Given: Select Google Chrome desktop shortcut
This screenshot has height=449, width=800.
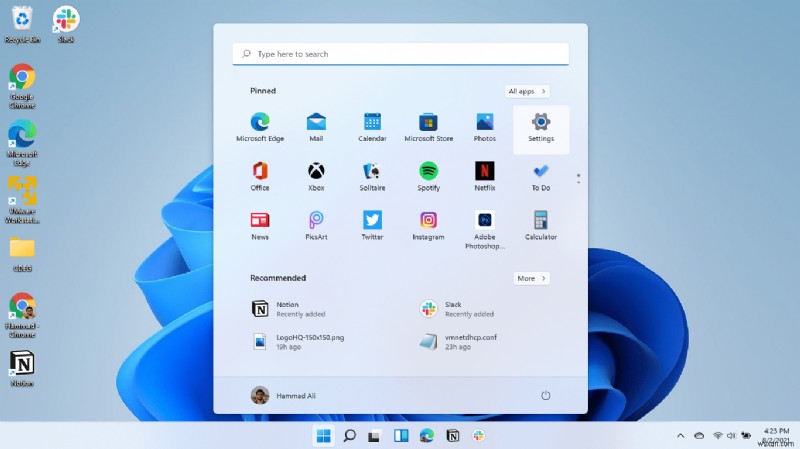Looking at the screenshot, I should (22, 86).
